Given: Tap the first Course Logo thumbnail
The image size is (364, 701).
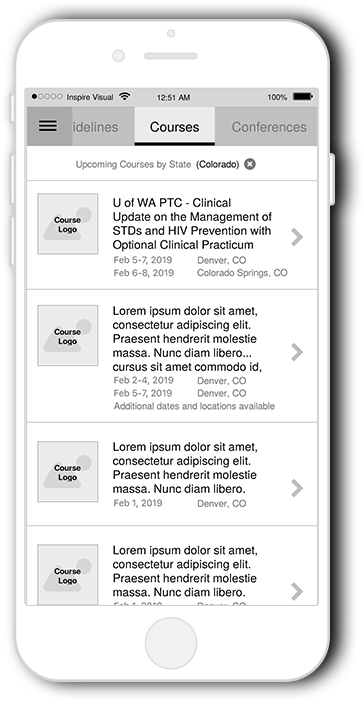Looking at the screenshot, I should (68, 224).
